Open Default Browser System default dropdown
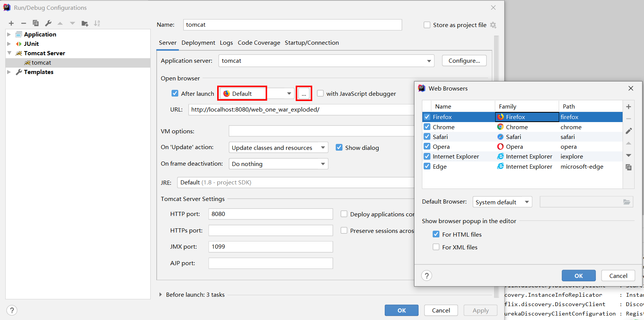 (x=502, y=202)
